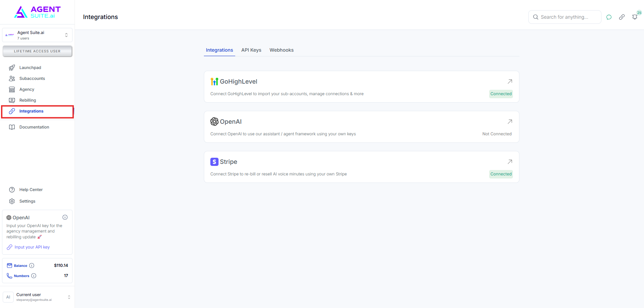This screenshot has width=644, height=308.
Task: Click the info icon beside Balance
Action: tap(32, 266)
